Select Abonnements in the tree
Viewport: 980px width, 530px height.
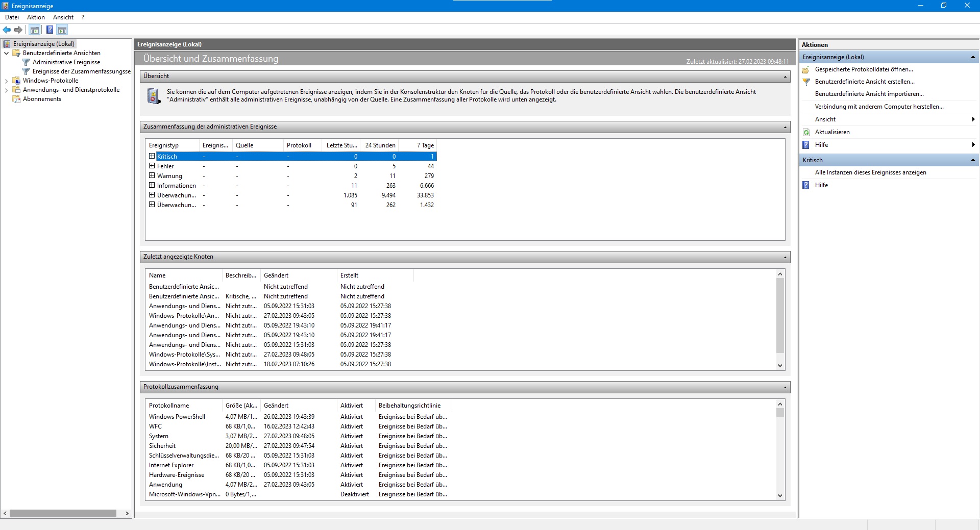tap(42, 99)
